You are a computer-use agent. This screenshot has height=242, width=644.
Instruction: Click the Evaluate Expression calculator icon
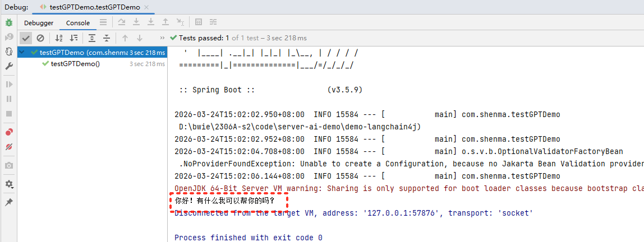point(198,22)
